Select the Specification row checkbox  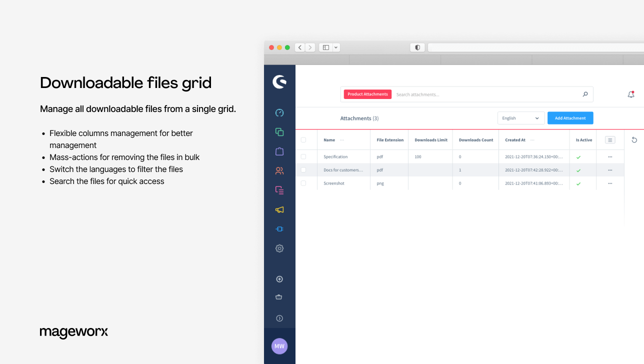[x=303, y=157]
